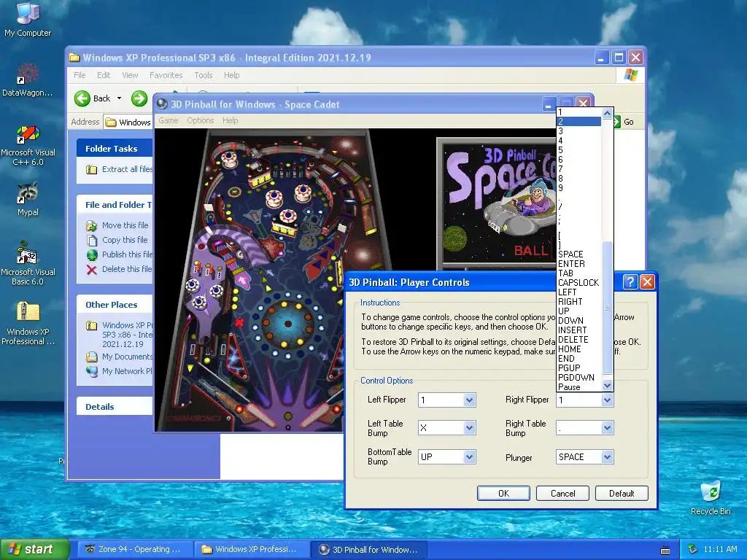The height and width of the screenshot is (560, 747).
Task: Click the Extract all files link
Action: pyautogui.click(x=127, y=169)
